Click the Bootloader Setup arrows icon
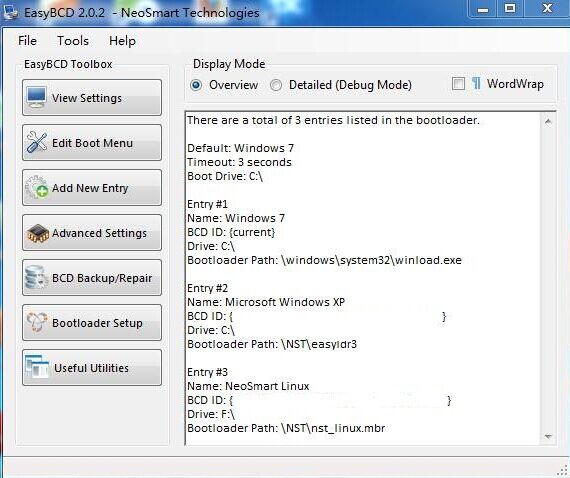The image size is (570, 478). pyautogui.click(x=36, y=322)
